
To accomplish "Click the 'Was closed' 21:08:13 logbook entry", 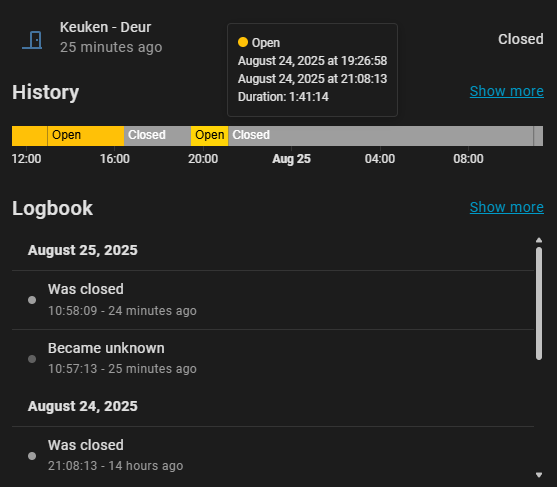I will click(x=273, y=455).
